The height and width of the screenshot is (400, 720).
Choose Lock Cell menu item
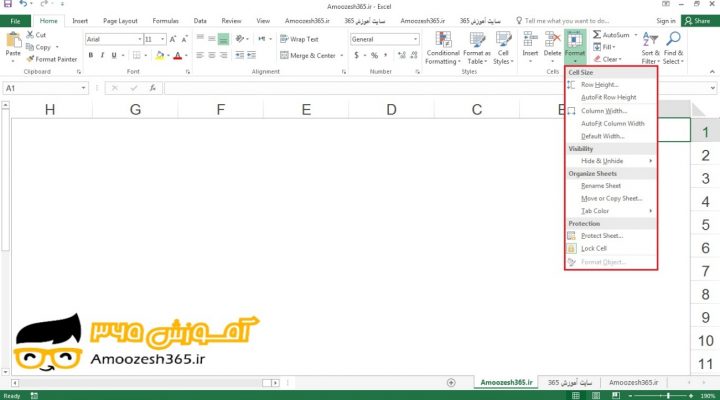[611, 248]
